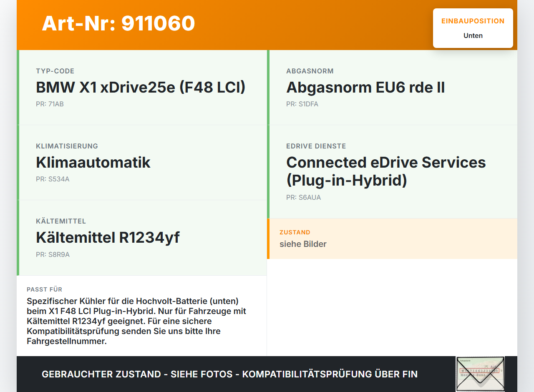
Task: Click the Gebrauchter Zustand footer banner text
Action: click(229, 374)
